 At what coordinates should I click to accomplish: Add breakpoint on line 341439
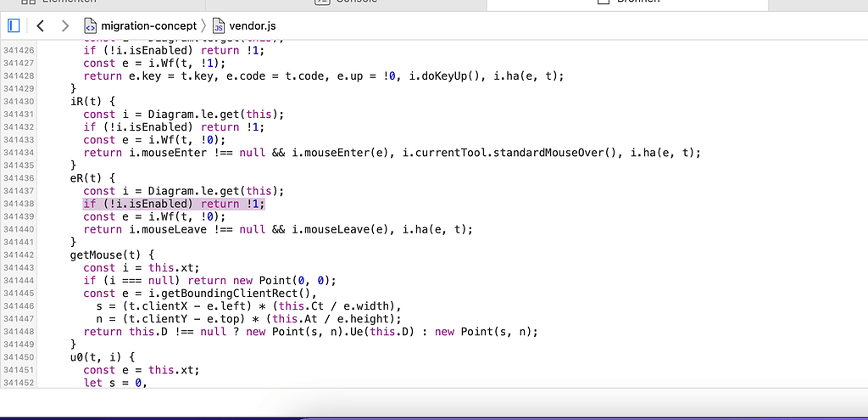click(x=19, y=216)
